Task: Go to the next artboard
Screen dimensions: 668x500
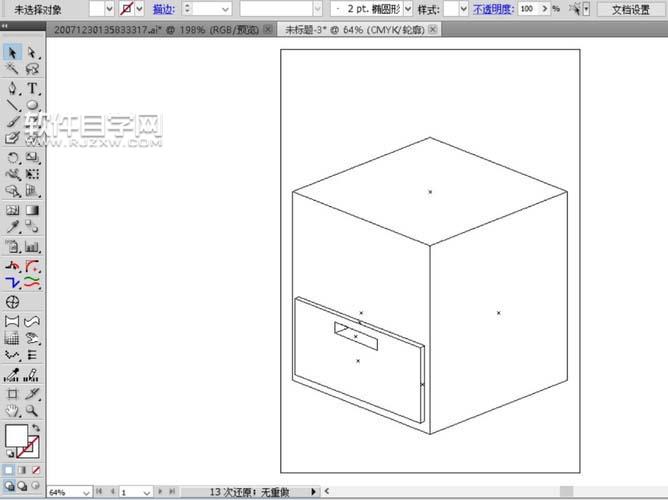Action: tap(160, 491)
